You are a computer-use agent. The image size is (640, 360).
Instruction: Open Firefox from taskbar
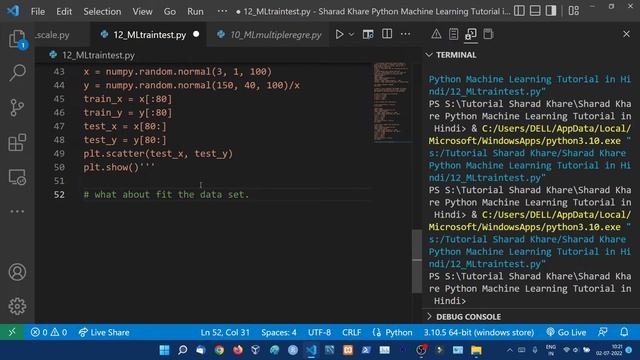238,350
